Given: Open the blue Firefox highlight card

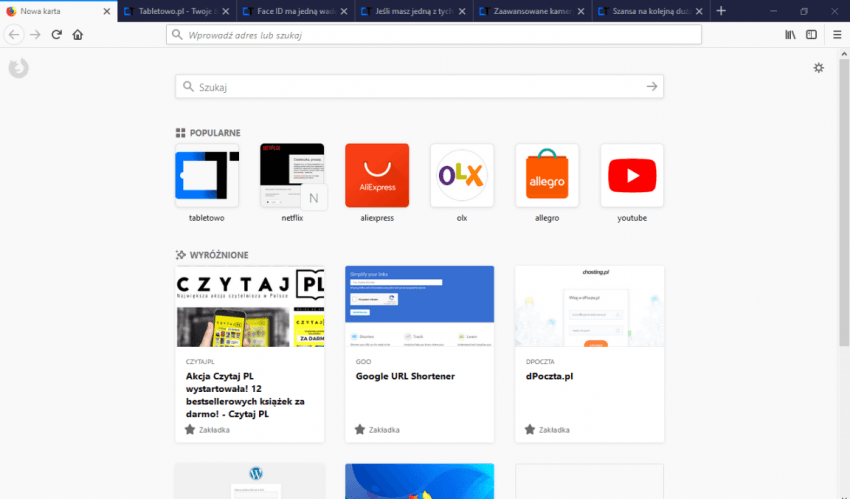Looking at the screenshot, I should tap(419, 481).
